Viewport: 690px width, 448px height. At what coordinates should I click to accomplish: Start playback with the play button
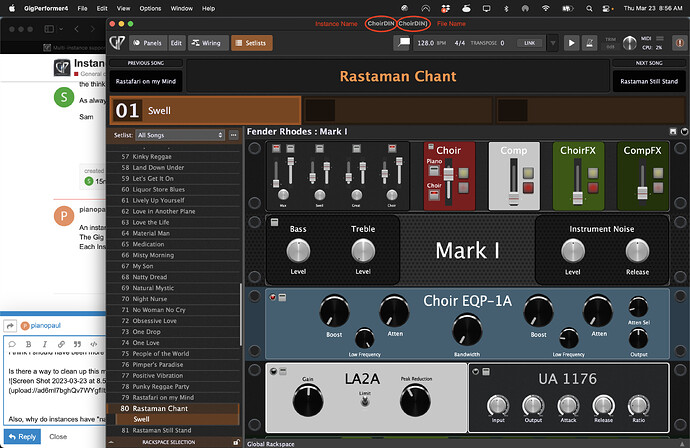coord(571,43)
